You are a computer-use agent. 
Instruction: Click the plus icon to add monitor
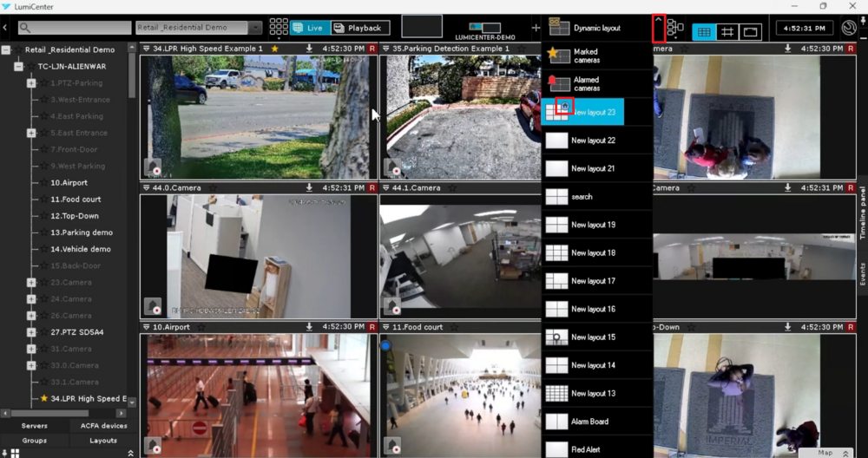[535, 29]
